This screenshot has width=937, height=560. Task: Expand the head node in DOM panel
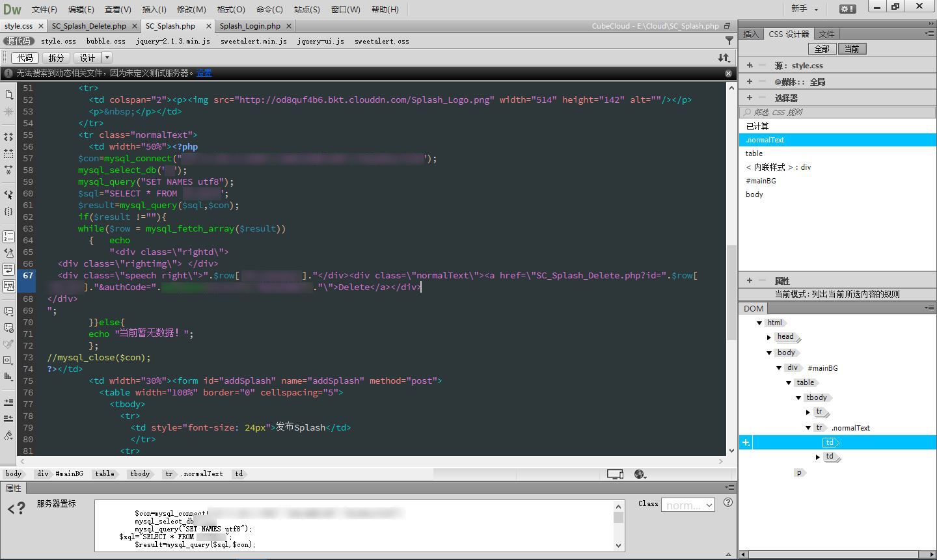click(x=768, y=337)
